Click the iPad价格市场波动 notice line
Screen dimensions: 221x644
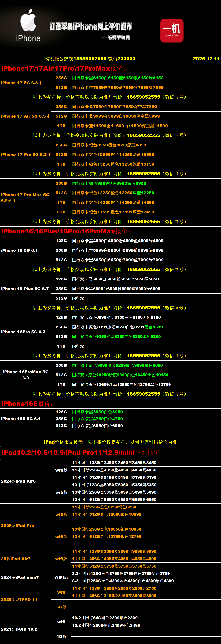(x=110, y=442)
